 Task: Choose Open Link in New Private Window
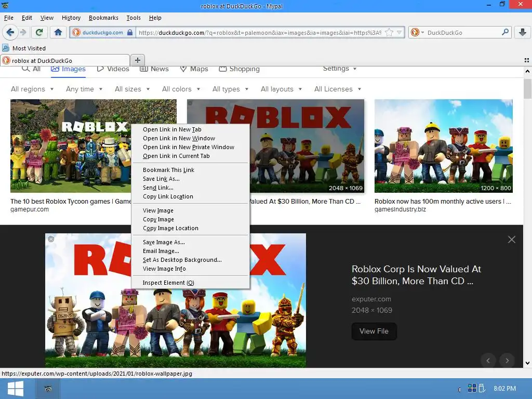click(190, 147)
